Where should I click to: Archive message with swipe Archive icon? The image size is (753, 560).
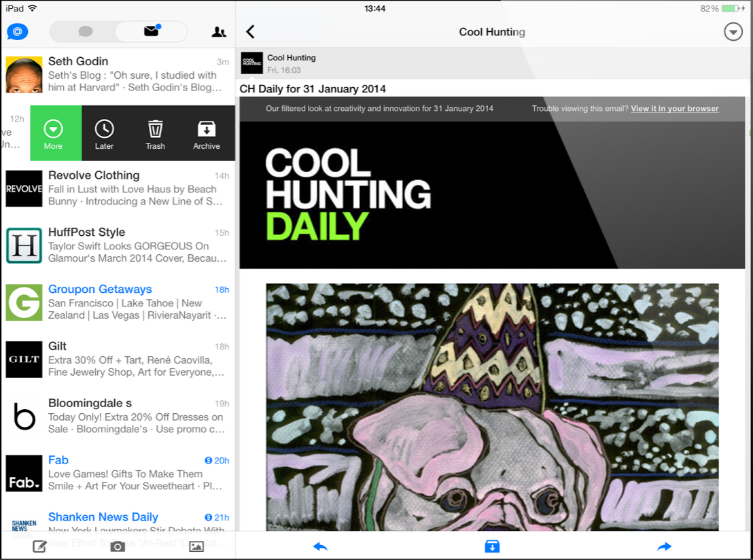[207, 135]
